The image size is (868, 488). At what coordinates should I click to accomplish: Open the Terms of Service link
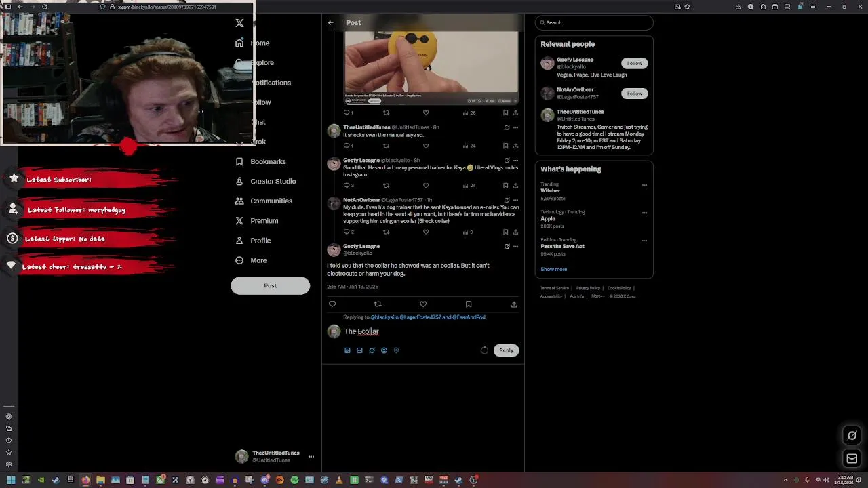coord(555,288)
